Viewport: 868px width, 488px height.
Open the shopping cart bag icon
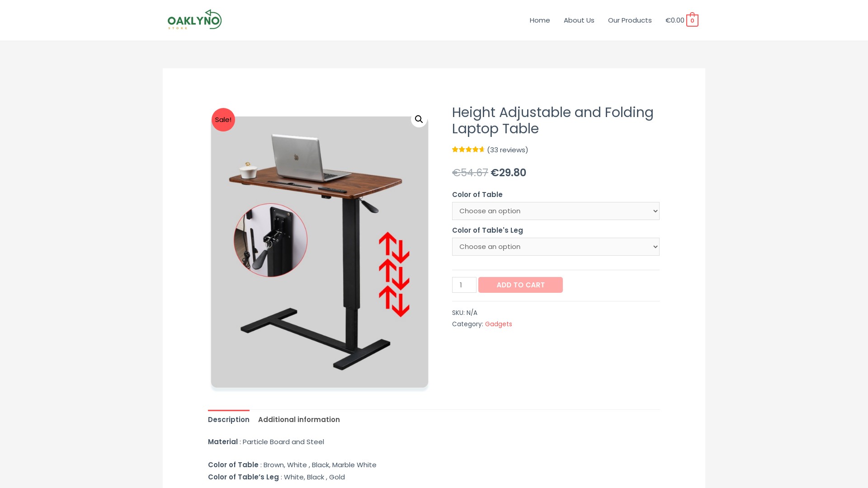tap(692, 20)
